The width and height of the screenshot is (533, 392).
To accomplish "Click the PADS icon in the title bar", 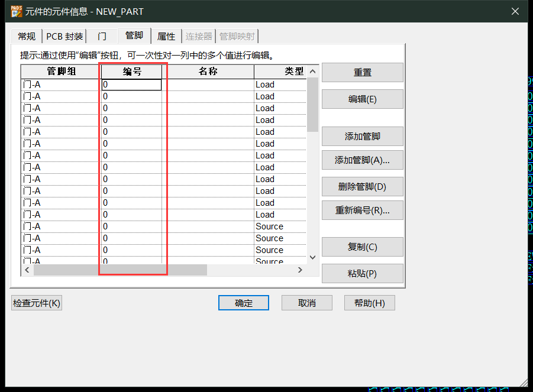I will tap(16, 11).
